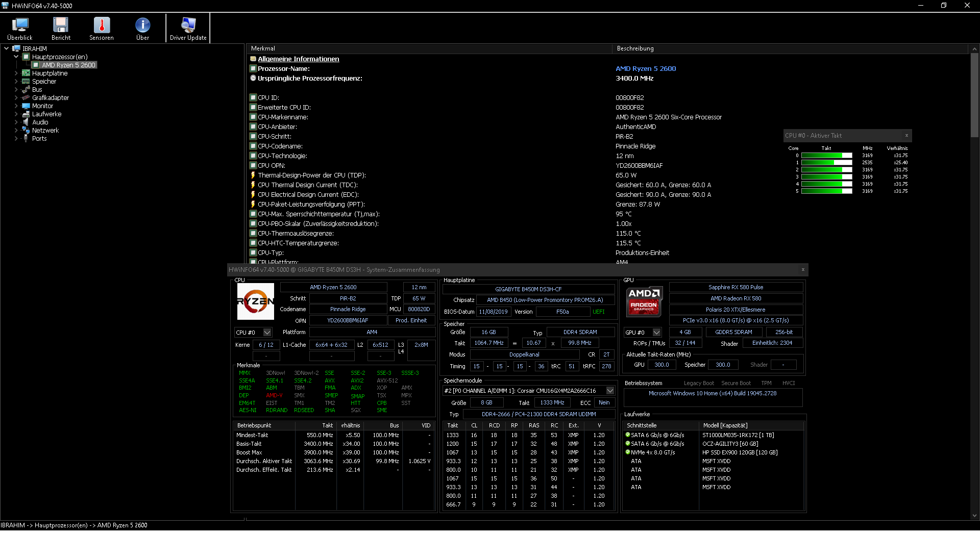Viewport: 980px width, 560px height.
Task: Select the Grafikadapter tree node
Action: [50, 98]
